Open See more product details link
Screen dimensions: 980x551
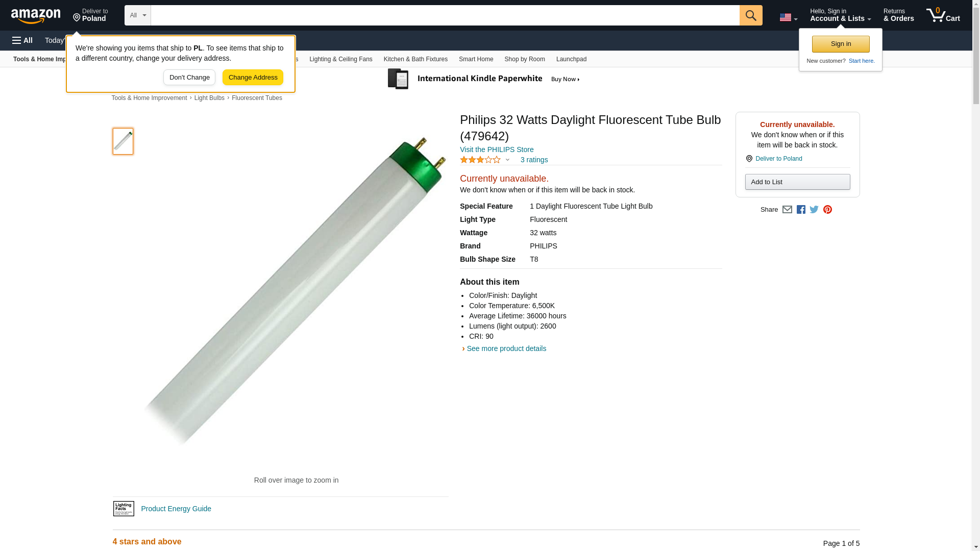point(506,348)
